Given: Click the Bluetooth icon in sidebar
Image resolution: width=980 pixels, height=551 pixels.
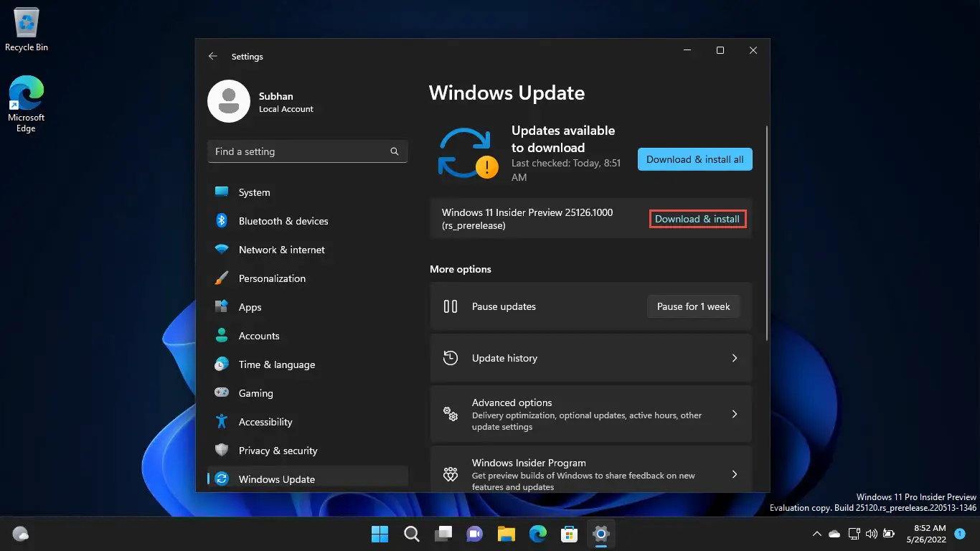Looking at the screenshot, I should [222, 221].
